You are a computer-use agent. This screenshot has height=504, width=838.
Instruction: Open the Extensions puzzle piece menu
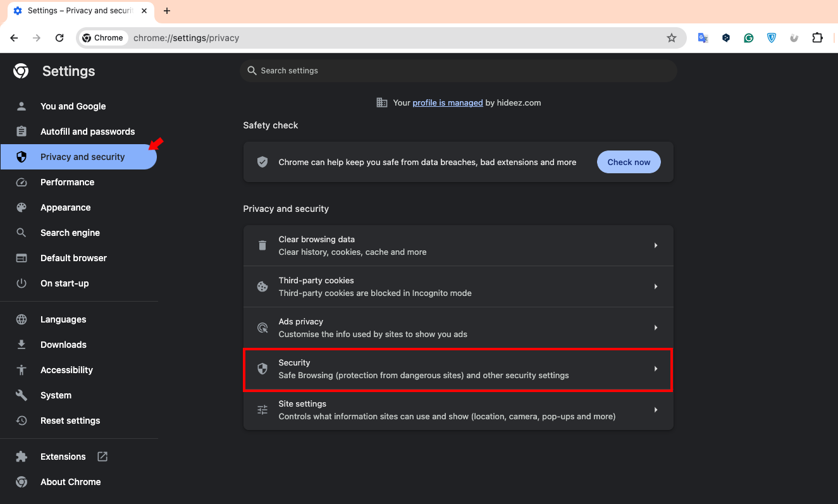pos(817,38)
